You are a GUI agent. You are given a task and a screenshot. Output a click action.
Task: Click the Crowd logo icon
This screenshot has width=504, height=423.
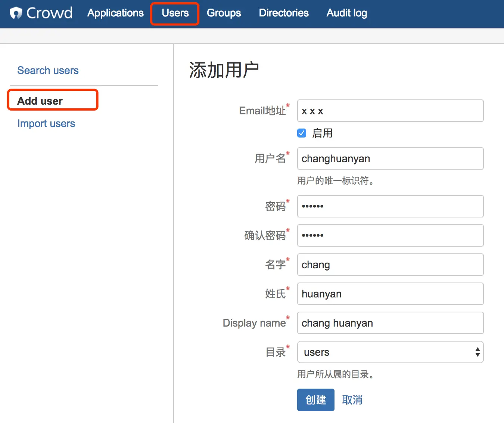tap(16, 13)
